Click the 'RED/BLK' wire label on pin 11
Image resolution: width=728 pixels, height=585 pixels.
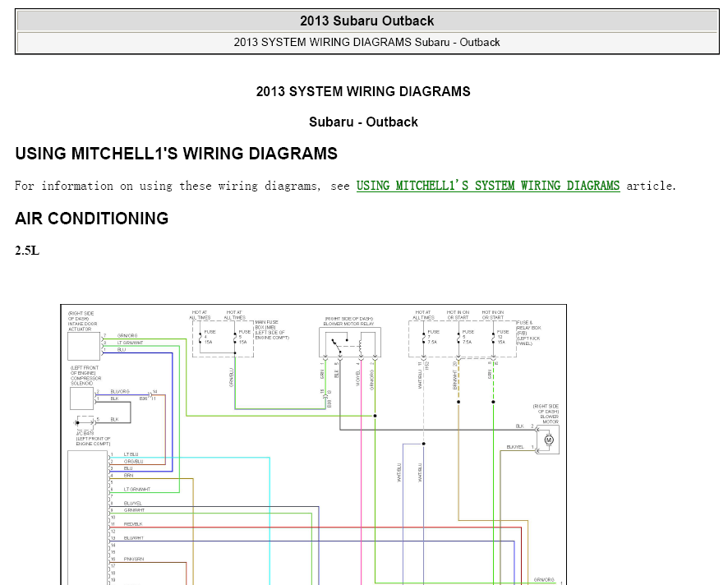pos(133,524)
